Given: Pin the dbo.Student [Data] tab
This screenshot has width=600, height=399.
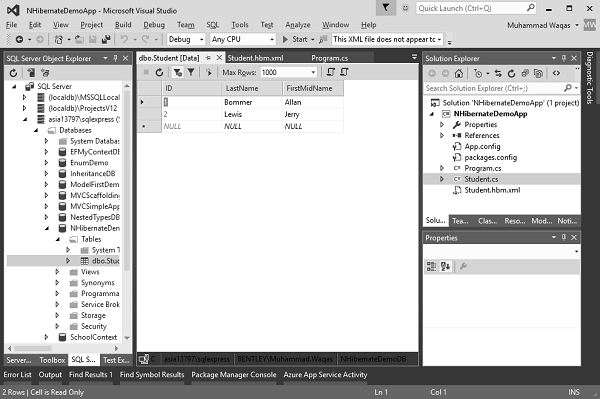Looking at the screenshot, I should click(208, 58).
